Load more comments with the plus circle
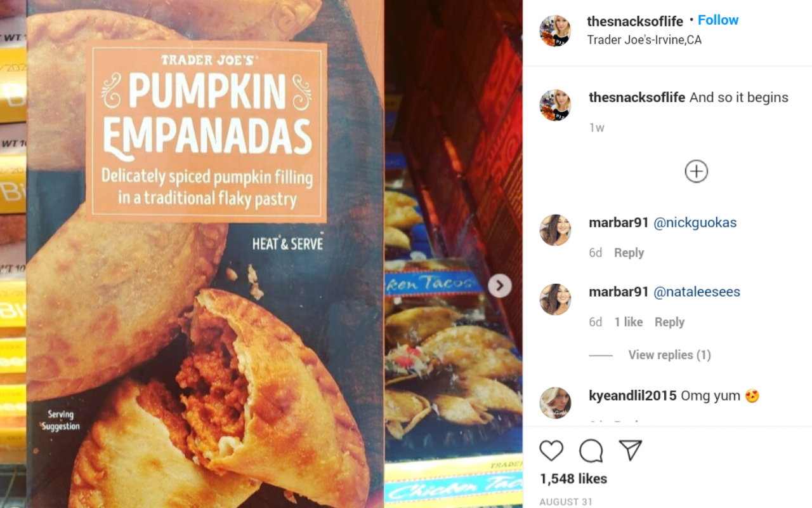The height and width of the screenshot is (508, 812). pyautogui.click(x=696, y=171)
